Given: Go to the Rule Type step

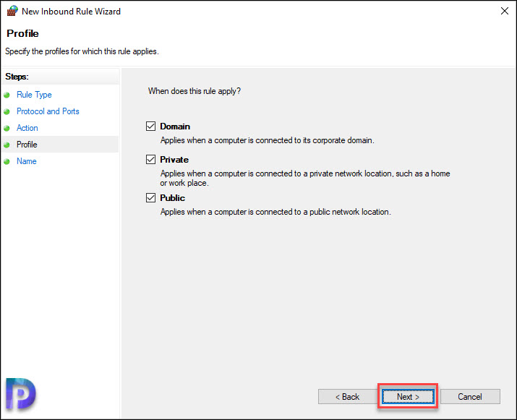Looking at the screenshot, I should click(x=34, y=95).
